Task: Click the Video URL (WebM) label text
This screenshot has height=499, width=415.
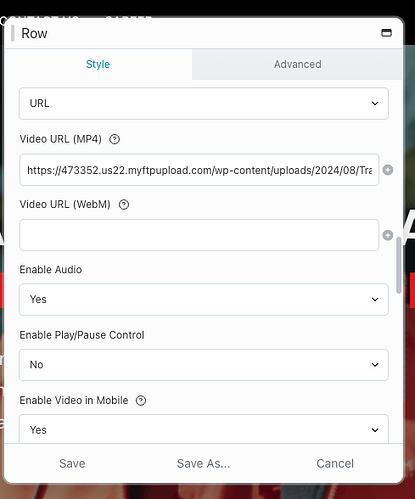Action: 65,204
